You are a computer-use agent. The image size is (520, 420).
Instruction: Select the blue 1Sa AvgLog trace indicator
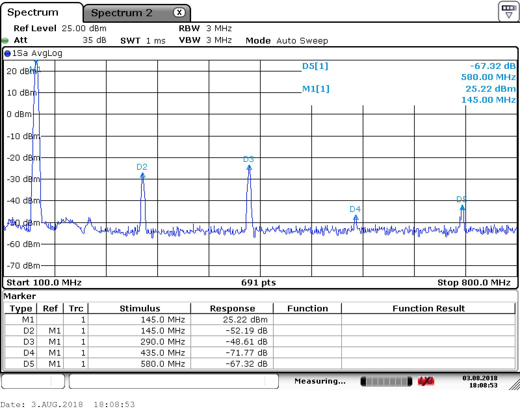point(7,54)
